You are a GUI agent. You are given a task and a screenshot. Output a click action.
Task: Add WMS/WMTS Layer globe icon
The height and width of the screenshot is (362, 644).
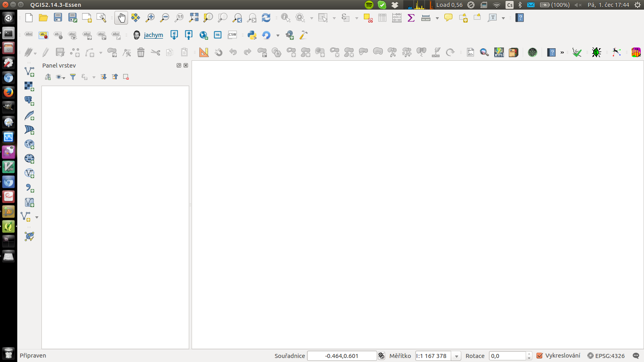(29, 144)
